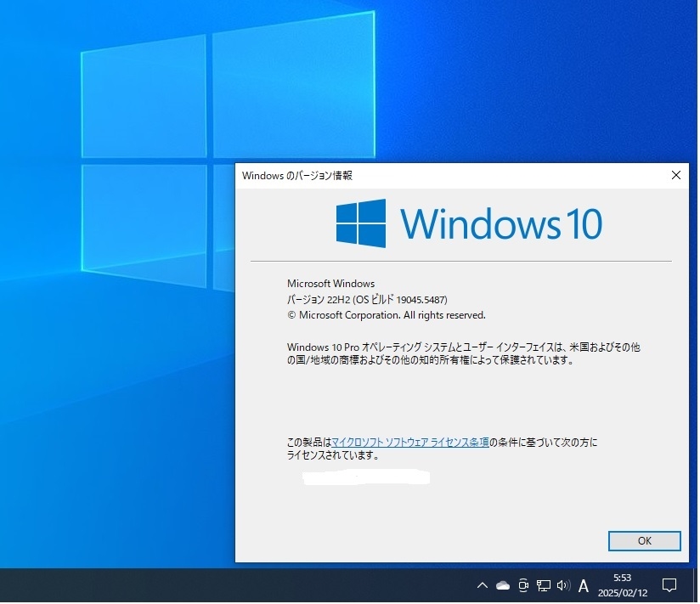The width and height of the screenshot is (700, 604).
Task: Open the OneDrive cloud tray icon
Action: click(x=504, y=586)
